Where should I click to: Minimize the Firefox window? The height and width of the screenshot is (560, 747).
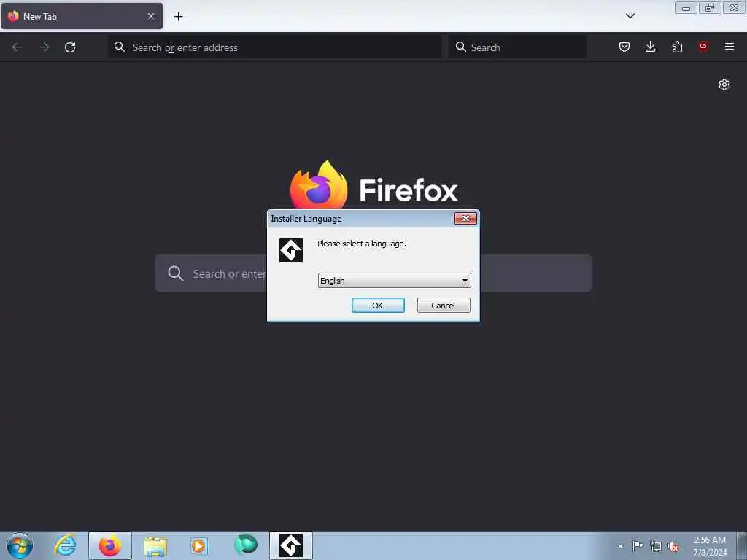pyautogui.click(x=686, y=7)
